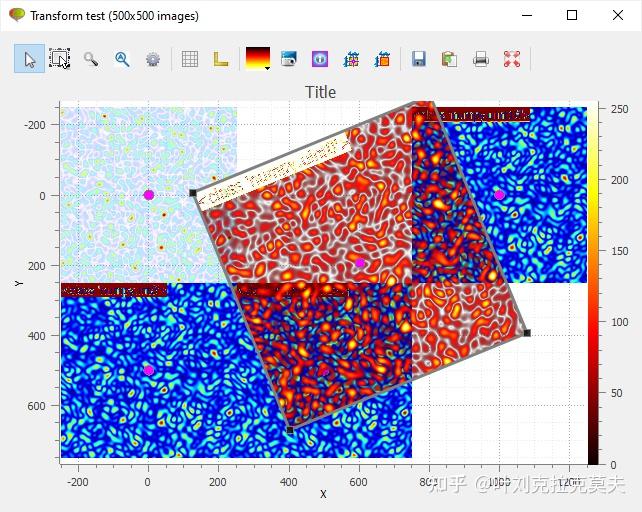Print the plot
642x512 pixels.
(x=480, y=59)
